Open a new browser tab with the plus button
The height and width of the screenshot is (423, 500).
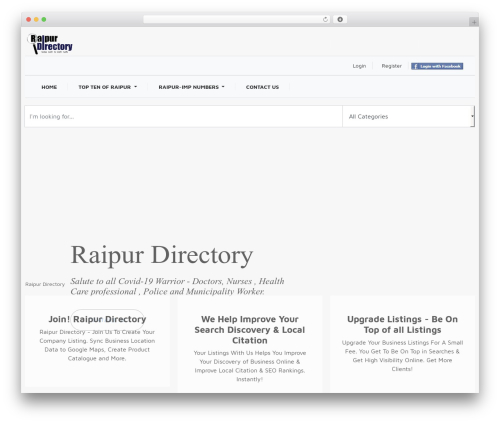click(474, 22)
